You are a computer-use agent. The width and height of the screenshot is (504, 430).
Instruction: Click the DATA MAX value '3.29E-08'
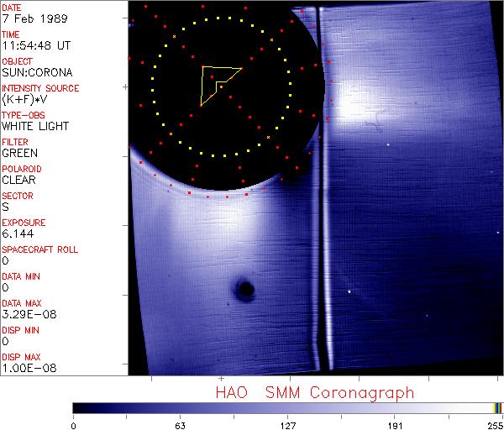tap(27, 314)
